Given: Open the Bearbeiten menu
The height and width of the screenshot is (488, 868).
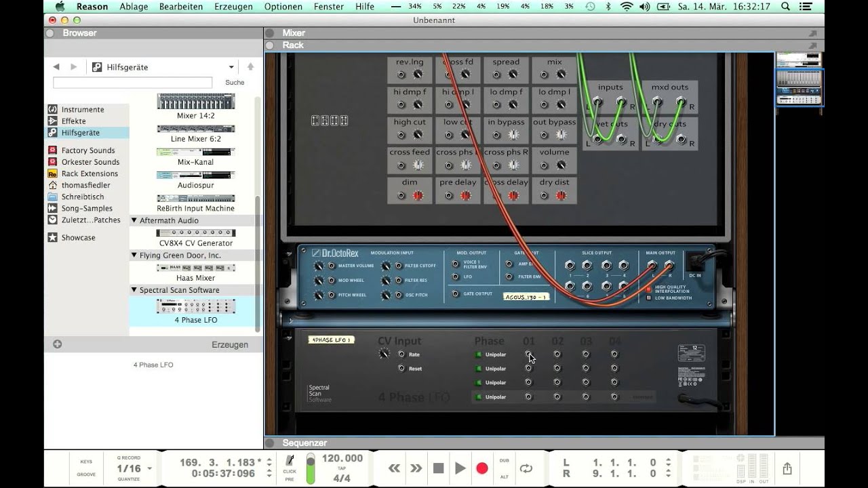Looking at the screenshot, I should (181, 7).
